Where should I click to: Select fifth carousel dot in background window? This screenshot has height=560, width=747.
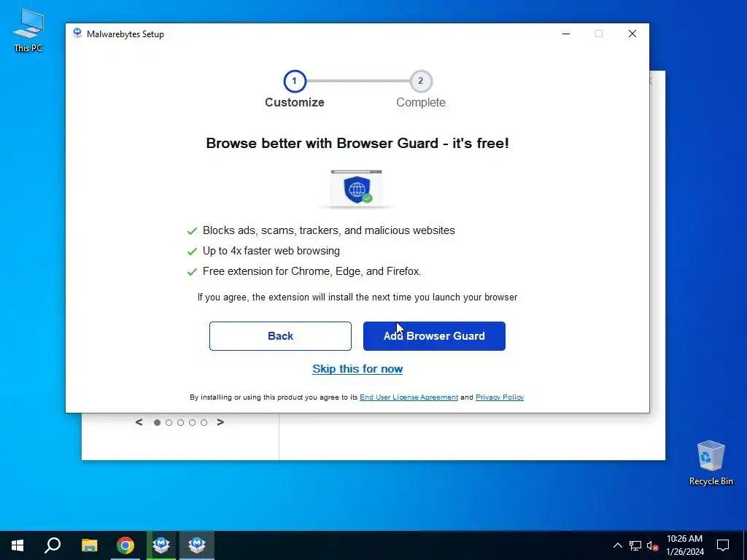(x=204, y=423)
